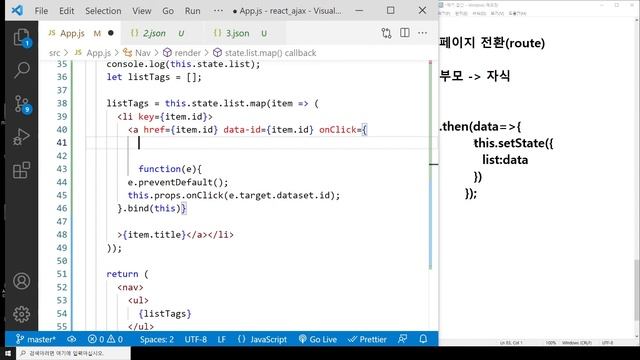The image size is (640, 360).
Task: Open the Manage gear menu
Action: (x=22, y=314)
